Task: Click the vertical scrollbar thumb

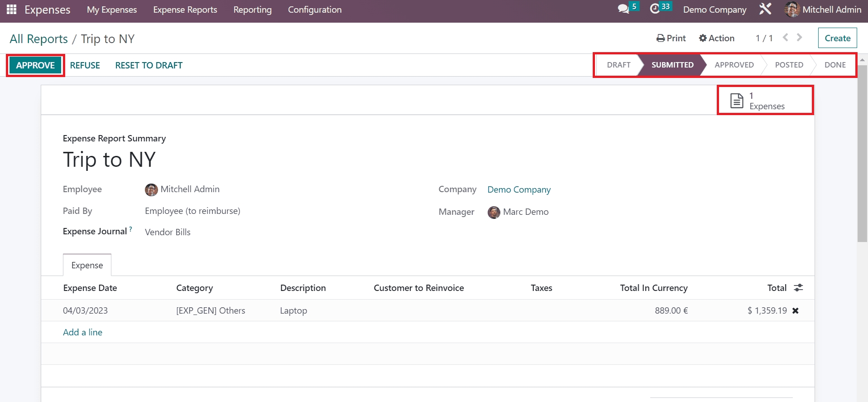Action: pos(862,154)
